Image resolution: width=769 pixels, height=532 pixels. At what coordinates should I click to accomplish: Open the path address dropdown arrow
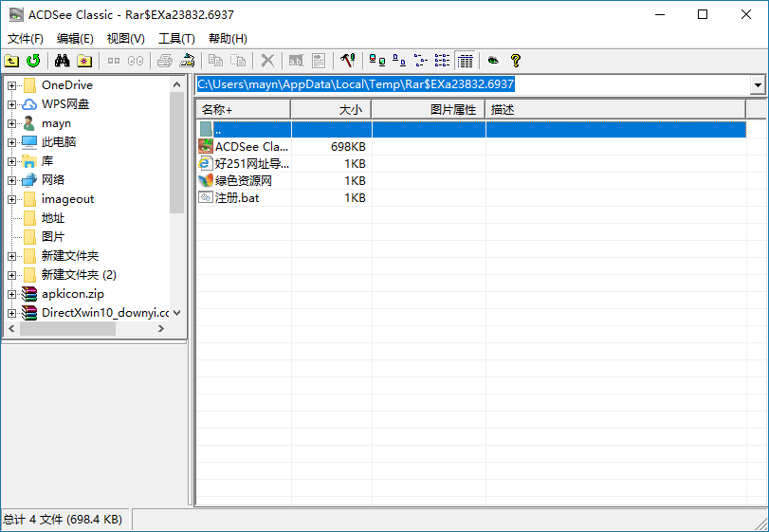pos(757,85)
